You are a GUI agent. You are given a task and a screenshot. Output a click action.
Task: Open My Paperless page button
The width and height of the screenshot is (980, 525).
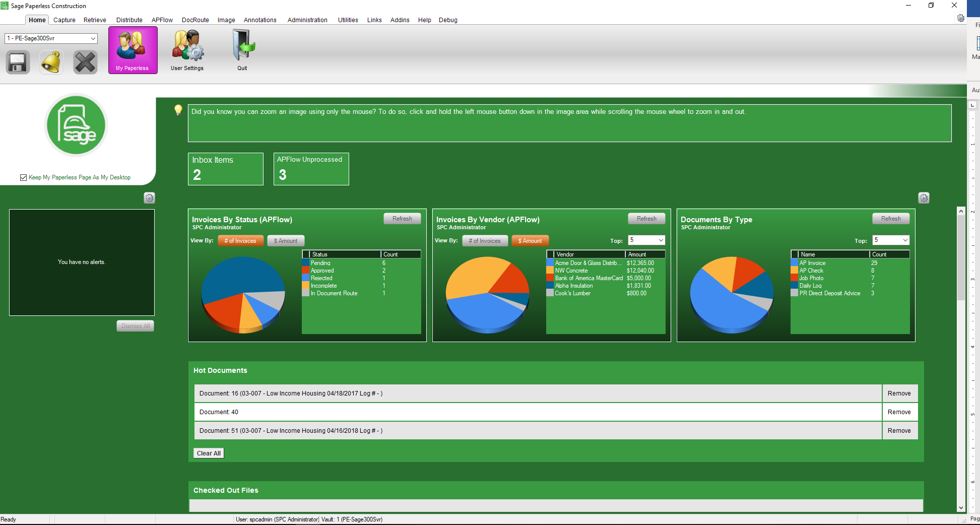pyautogui.click(x=133, y=50)
